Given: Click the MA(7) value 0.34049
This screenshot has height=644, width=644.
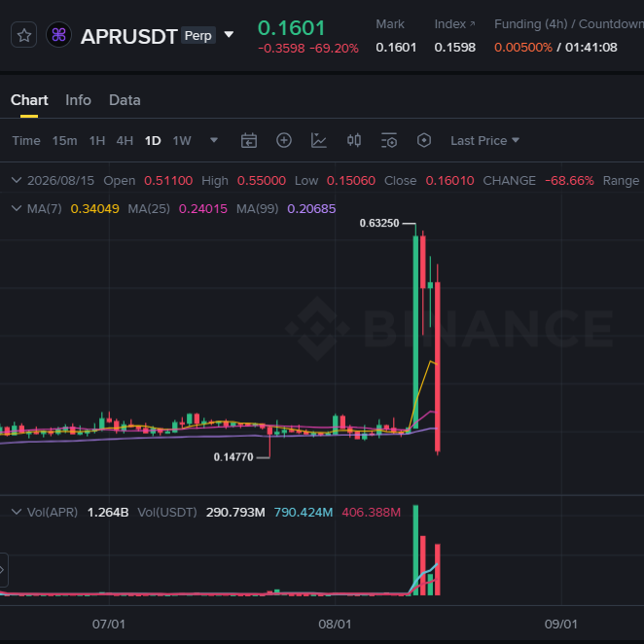Looking at the screenshot, I should 95,208.
